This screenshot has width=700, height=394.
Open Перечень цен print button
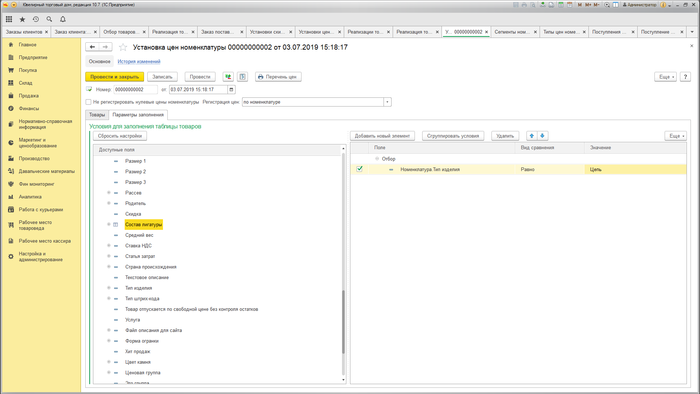click(x=279, y=77)
